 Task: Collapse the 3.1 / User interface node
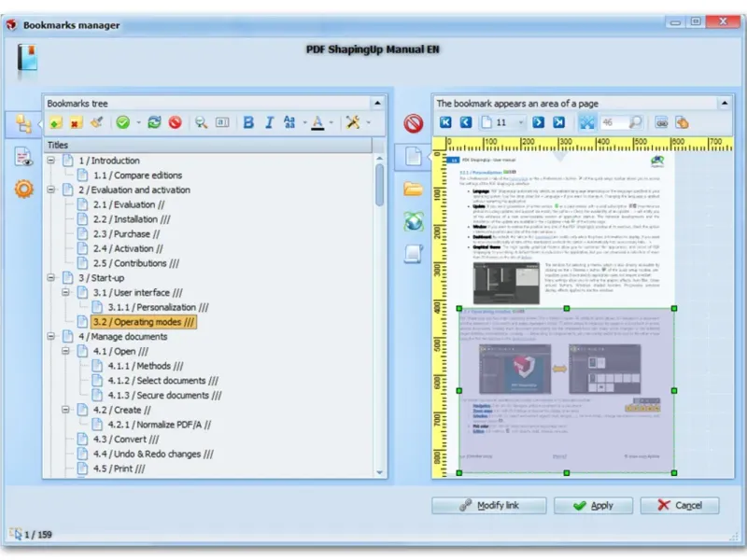click(65, 292)
